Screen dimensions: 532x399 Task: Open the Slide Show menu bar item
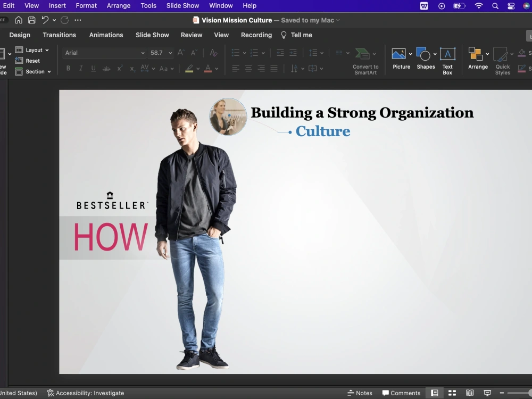[182, 6]
